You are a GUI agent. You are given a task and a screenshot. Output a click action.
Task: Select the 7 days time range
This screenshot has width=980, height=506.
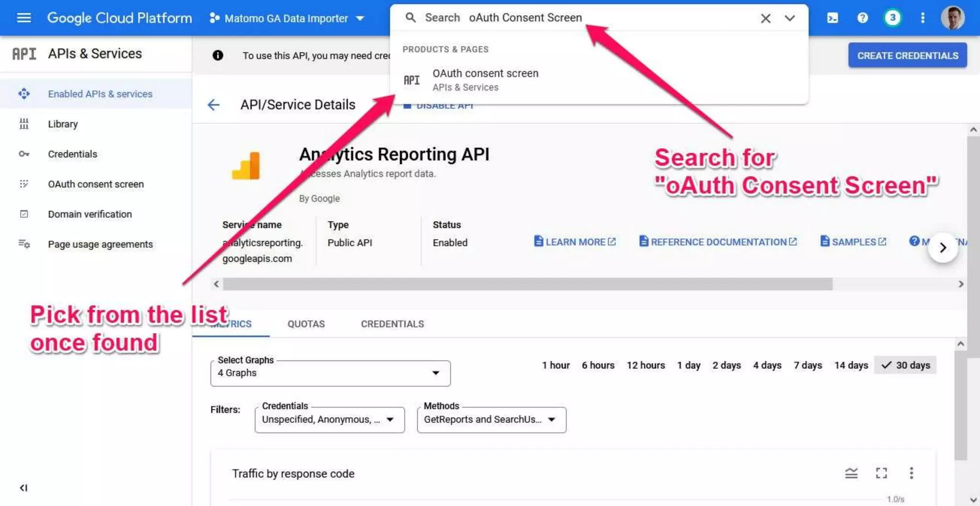tap(808, 365)
